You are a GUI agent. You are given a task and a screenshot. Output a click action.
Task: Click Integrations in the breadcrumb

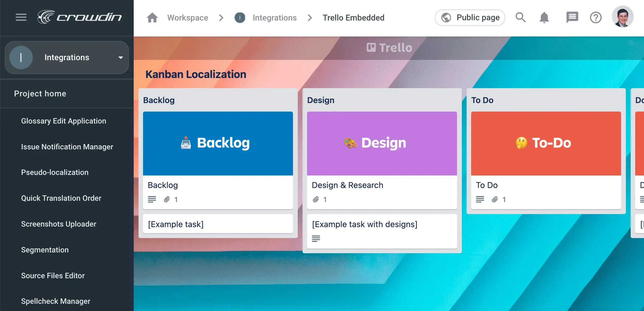275,18
